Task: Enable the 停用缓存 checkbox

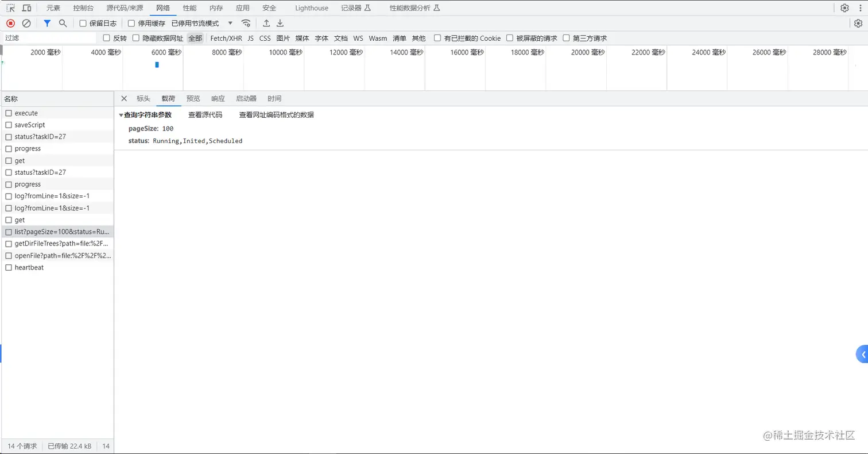Action: 131,24
